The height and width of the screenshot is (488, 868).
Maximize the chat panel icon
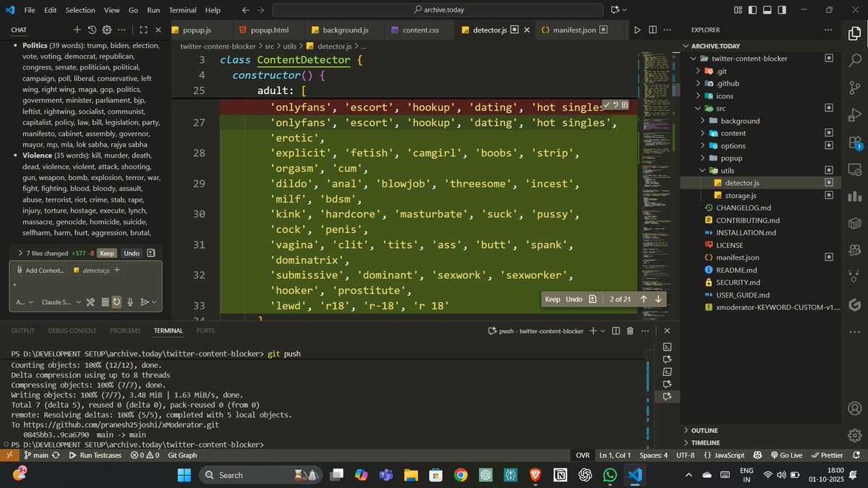pos(143,30)
